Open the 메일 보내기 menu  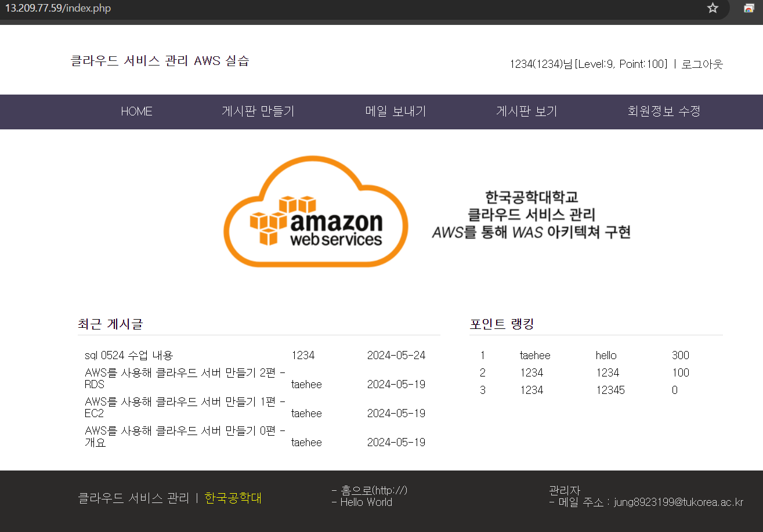coord(396,111)
